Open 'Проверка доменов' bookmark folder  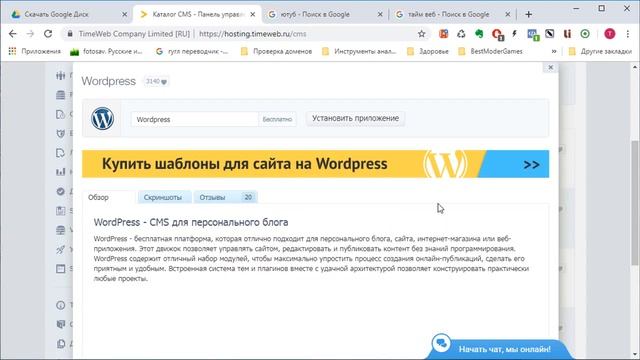pyautogui.click(x=276, y=51)
